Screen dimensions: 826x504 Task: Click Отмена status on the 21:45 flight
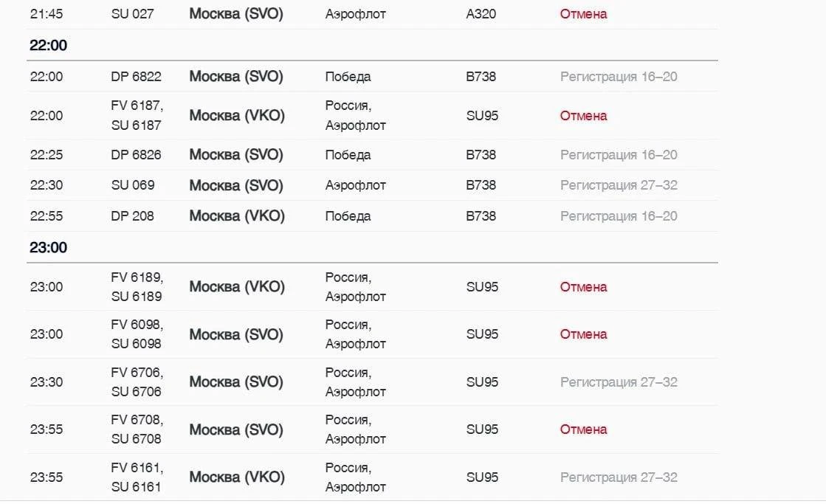tap(583, 14)
